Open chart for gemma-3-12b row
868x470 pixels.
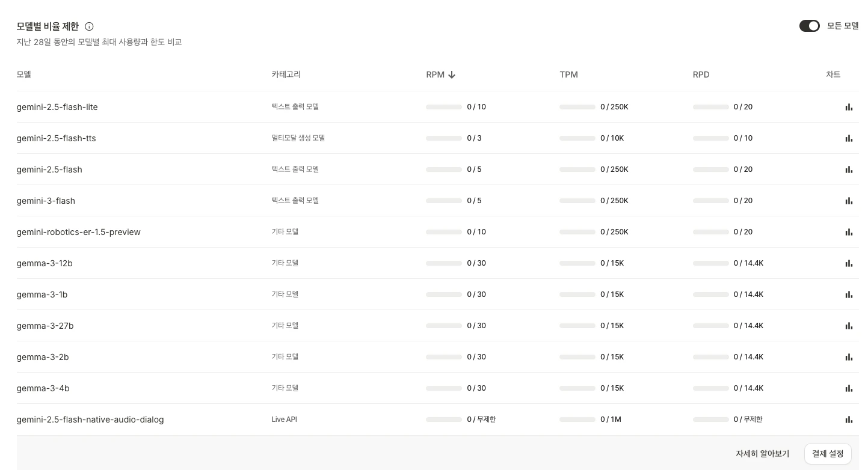point(849,263)
